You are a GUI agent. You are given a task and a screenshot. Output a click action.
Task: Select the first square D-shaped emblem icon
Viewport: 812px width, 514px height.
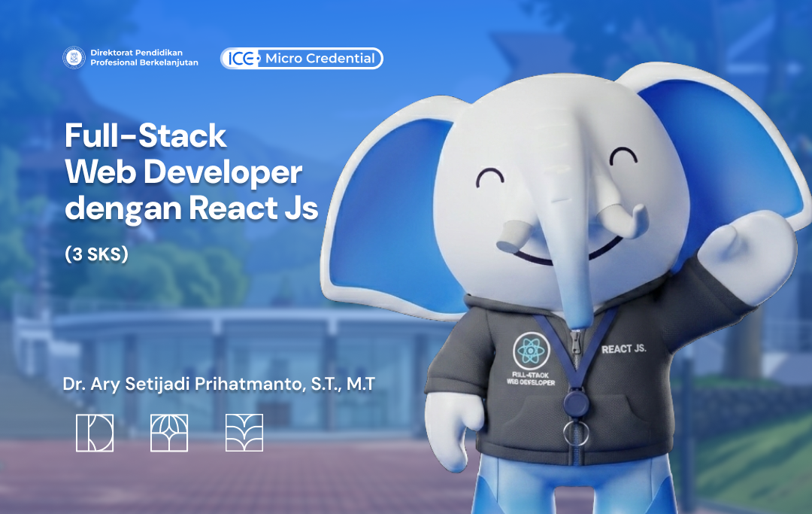95,433
